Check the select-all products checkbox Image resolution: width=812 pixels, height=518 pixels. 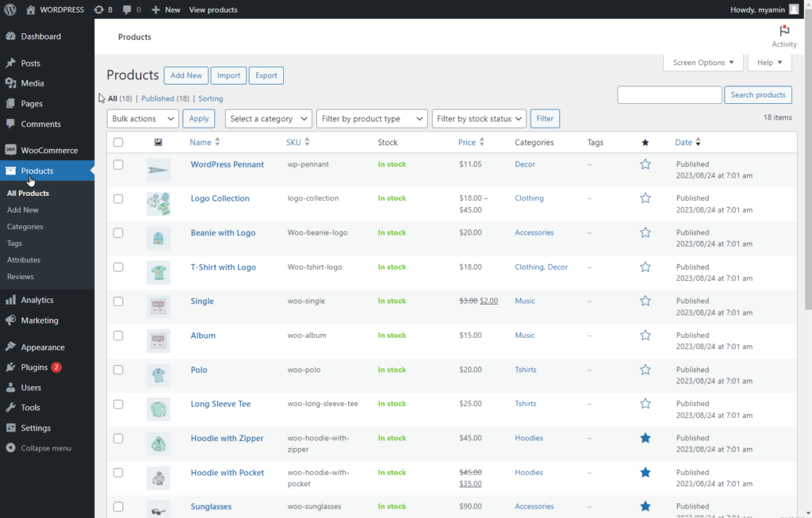coord(118,142)
